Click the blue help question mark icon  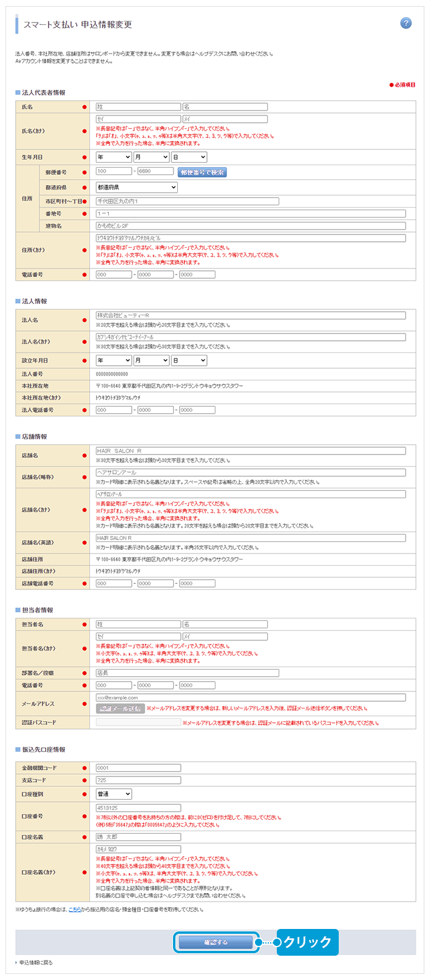point(406,23)
